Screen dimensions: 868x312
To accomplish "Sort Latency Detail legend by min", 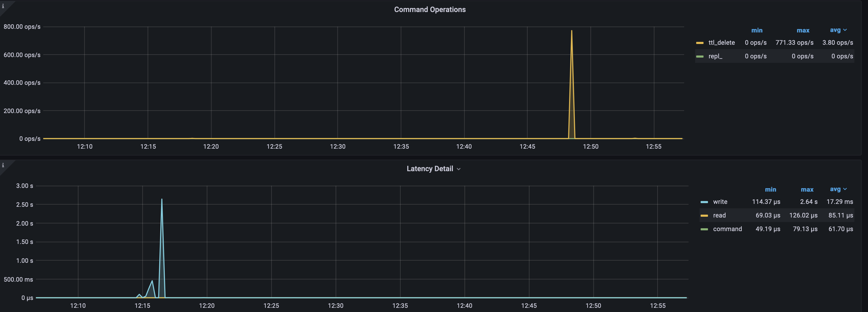I will tap(770, 190).
